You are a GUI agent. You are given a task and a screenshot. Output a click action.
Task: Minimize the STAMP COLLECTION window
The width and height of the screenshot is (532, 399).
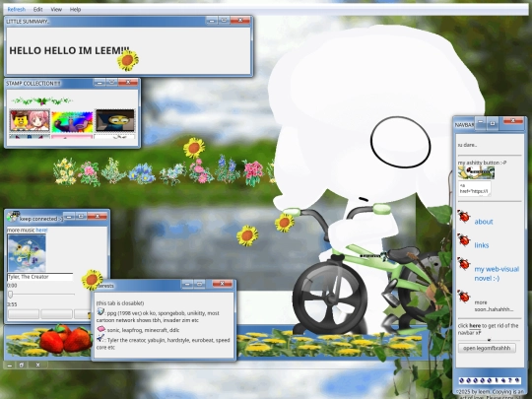pos(100,83)
